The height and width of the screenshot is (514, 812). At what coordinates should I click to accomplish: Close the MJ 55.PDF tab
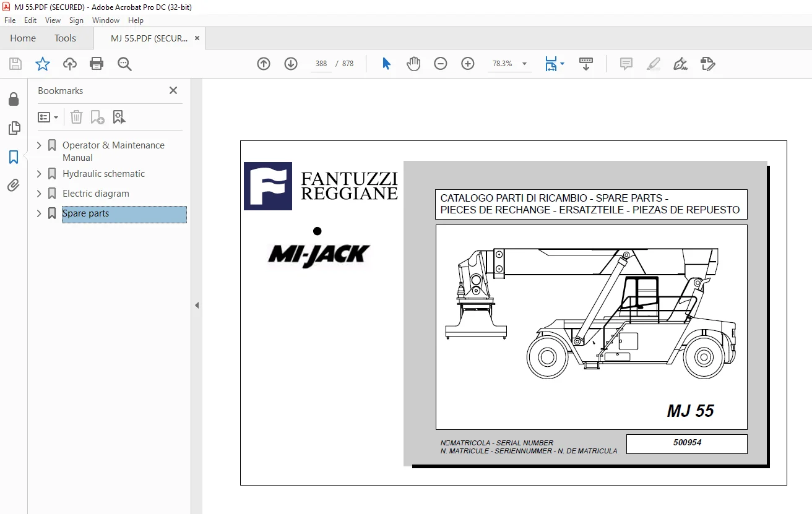pyautogui.click(x=197, y=38)
